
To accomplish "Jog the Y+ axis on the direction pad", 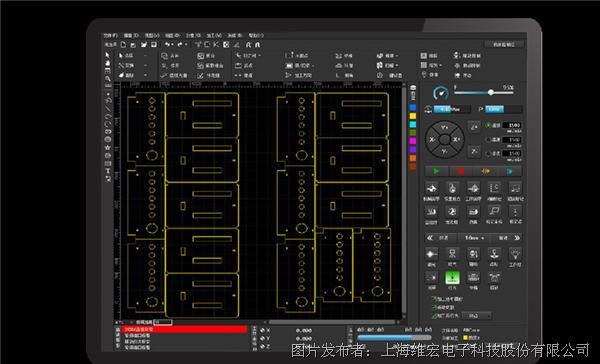I will point(444,128).
